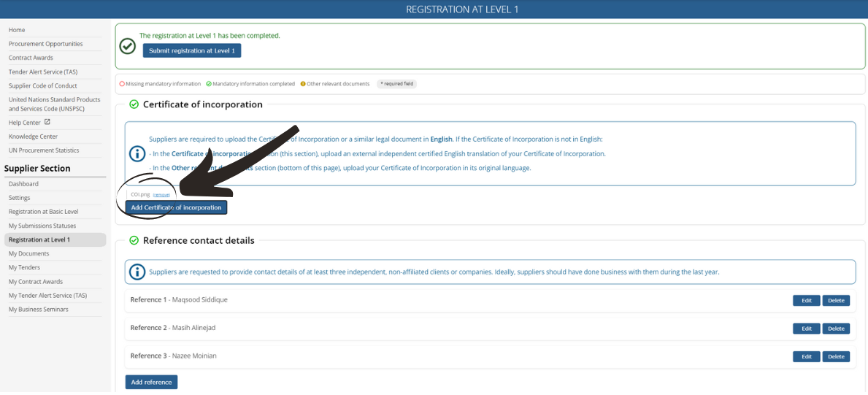Edit Reference 3 Nazee Moinian

806,356
